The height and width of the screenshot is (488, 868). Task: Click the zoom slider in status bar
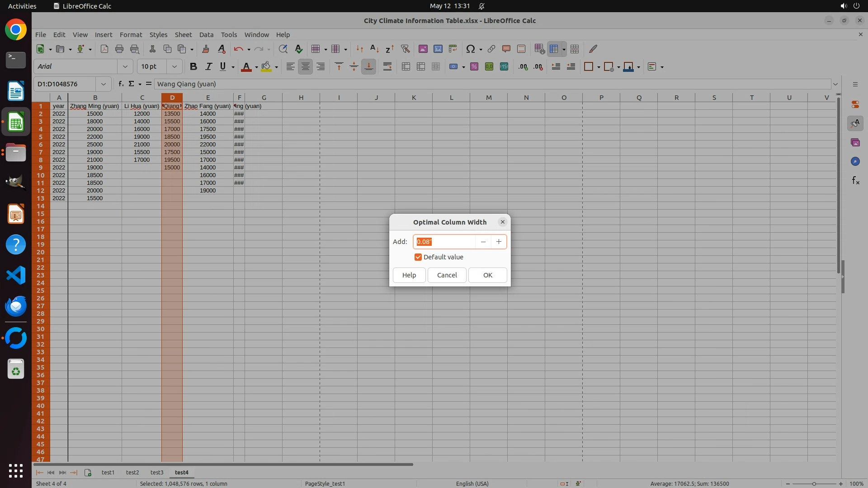[814, 483]
